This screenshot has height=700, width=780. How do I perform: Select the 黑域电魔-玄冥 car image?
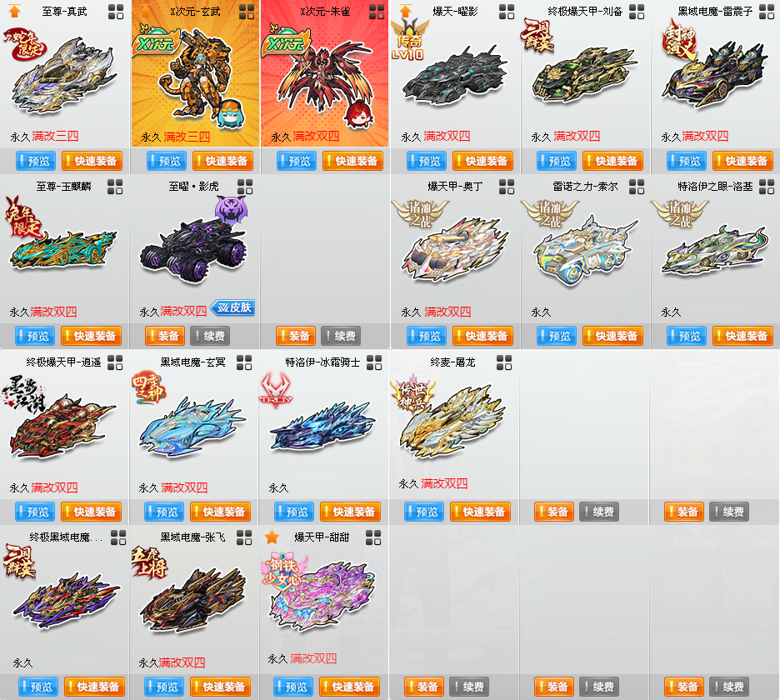pyautogui.click(x=192, y=427)
